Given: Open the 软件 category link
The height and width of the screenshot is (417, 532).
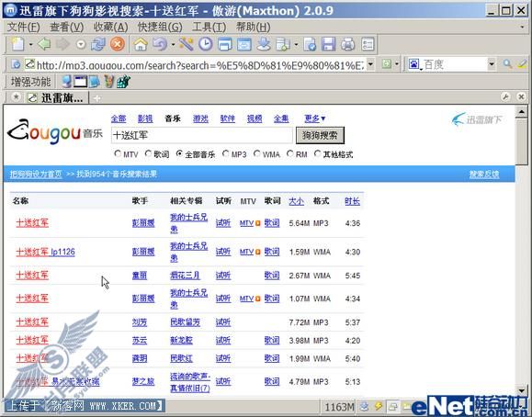Looking at the screenshot, I should [x=227, y=118].
